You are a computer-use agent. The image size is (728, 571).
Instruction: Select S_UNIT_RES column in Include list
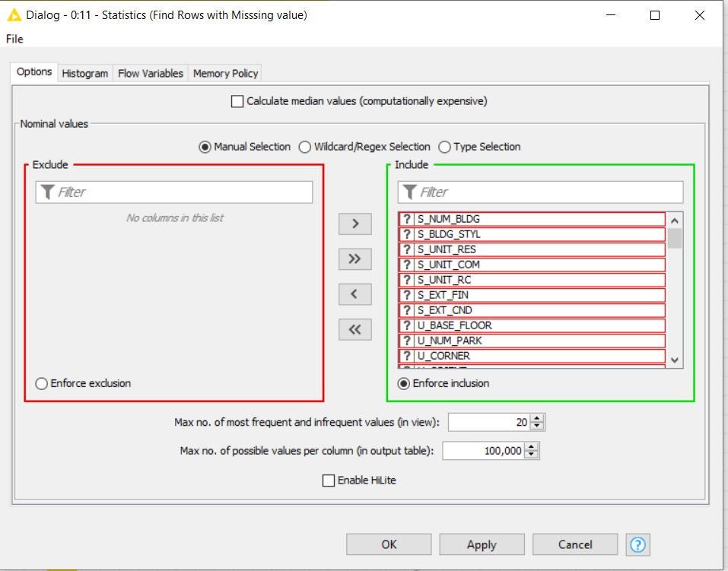(532, 249)
